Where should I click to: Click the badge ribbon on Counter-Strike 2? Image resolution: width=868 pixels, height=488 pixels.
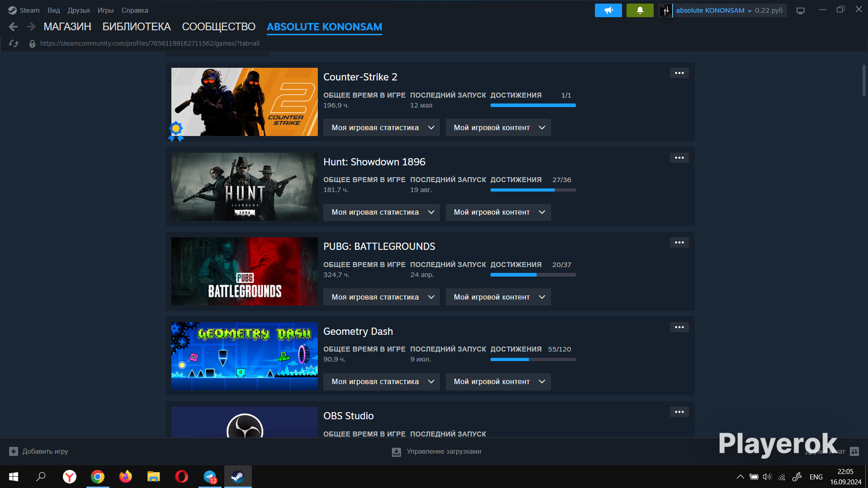click(x=176, y=131)
